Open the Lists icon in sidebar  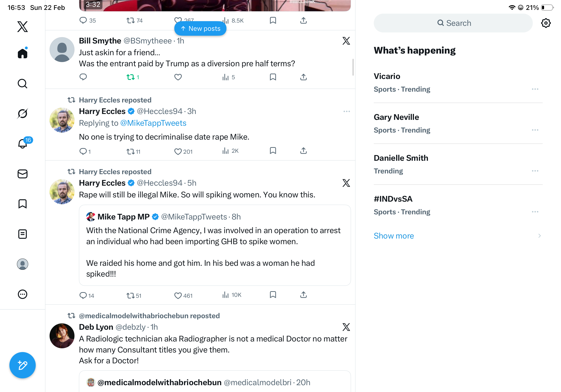(23, 234)
